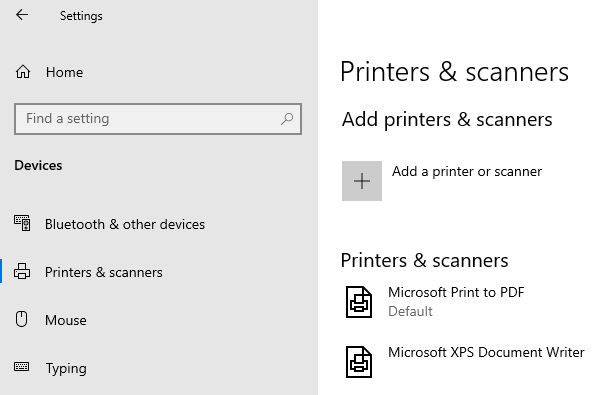
Task: Click the printer icon in sidebar
Action: 22,272
